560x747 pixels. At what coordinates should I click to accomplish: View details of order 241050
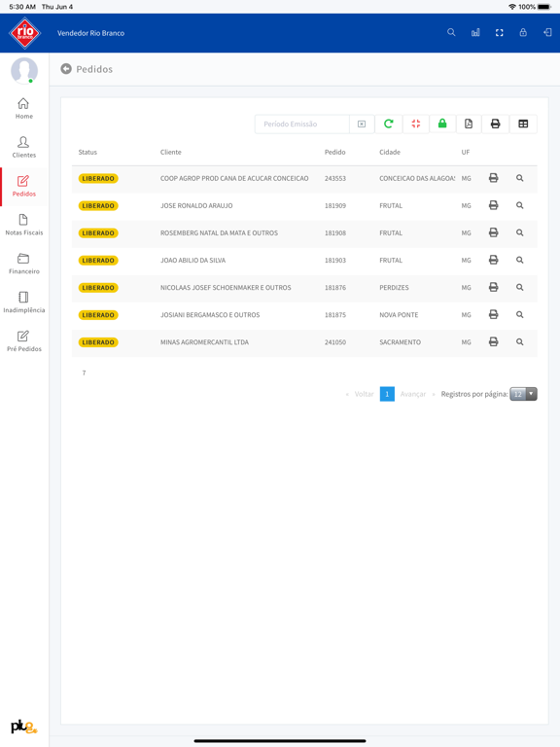coord(519,341)
